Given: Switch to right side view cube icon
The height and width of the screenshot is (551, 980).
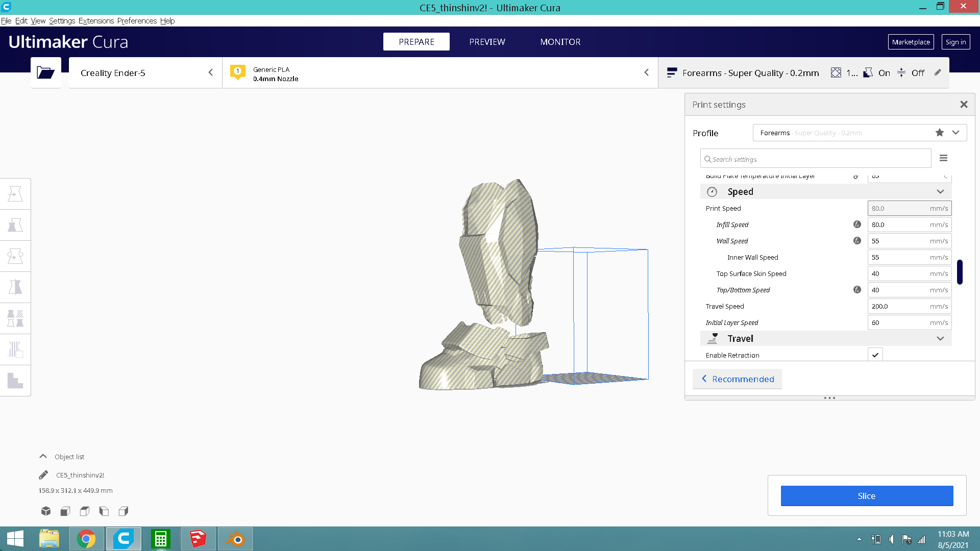Looking at the screenshot, I should [x=124, y=511].
